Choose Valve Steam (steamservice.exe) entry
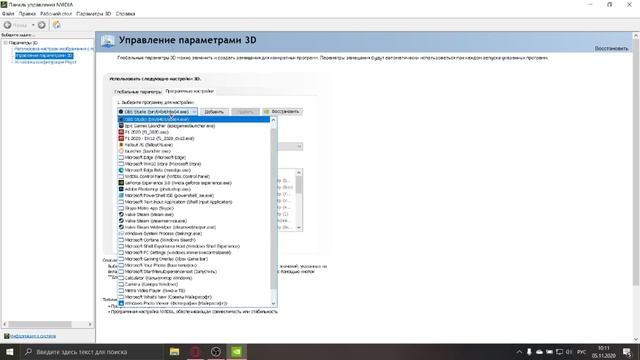This screenshot has height=360, width=640. [x=194, y=221]
